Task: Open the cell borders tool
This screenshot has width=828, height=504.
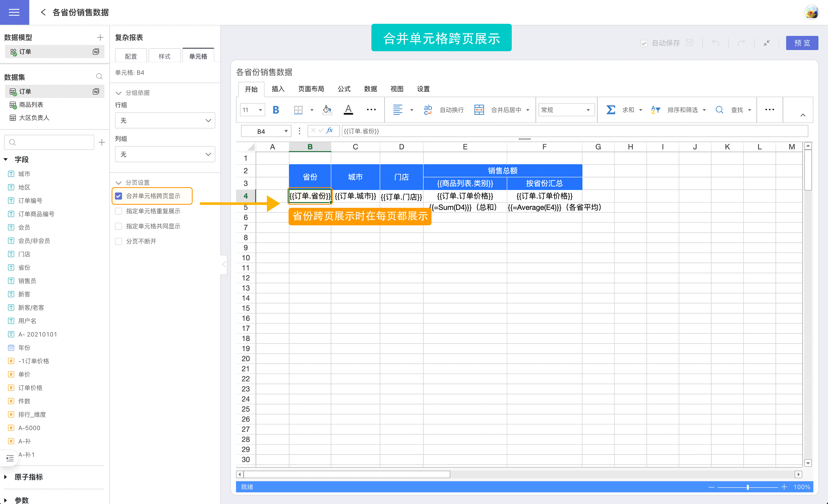Action: tap(298, 110)
